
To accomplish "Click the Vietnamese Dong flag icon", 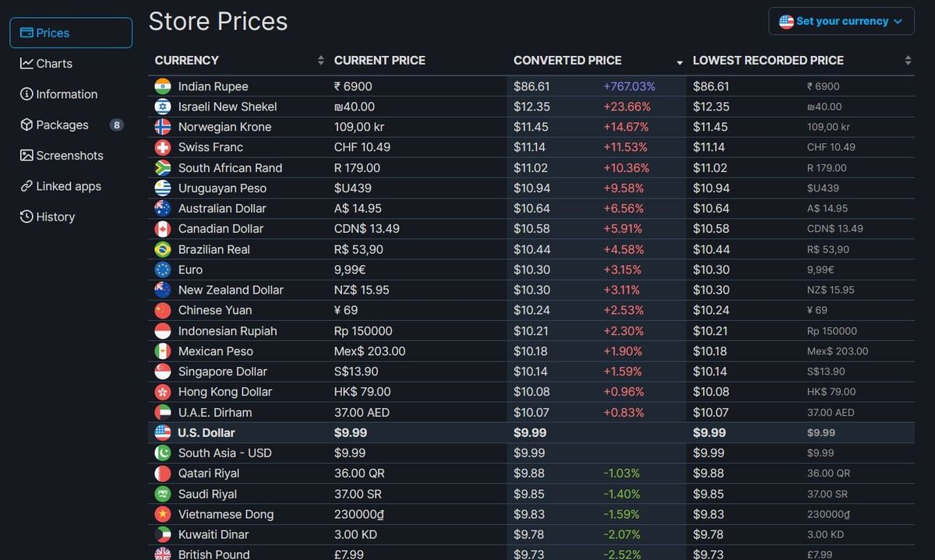I will click(x=163, y=514).
